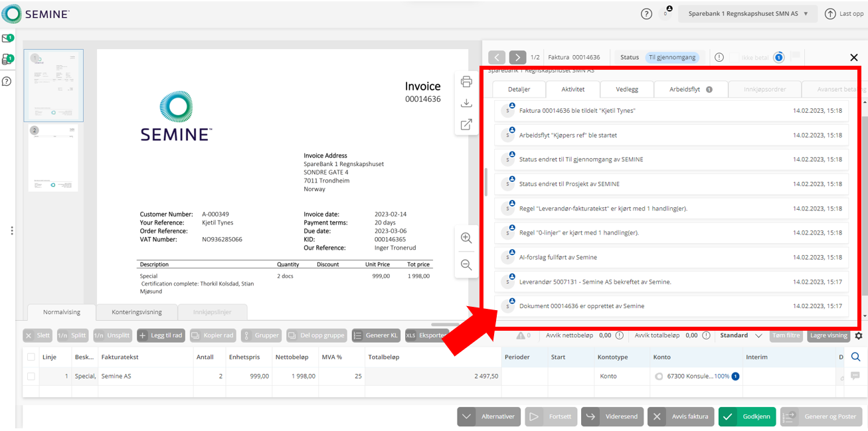Zoom in on the invoice preview
The image size is (868, 431).
[x=466, y=238]
